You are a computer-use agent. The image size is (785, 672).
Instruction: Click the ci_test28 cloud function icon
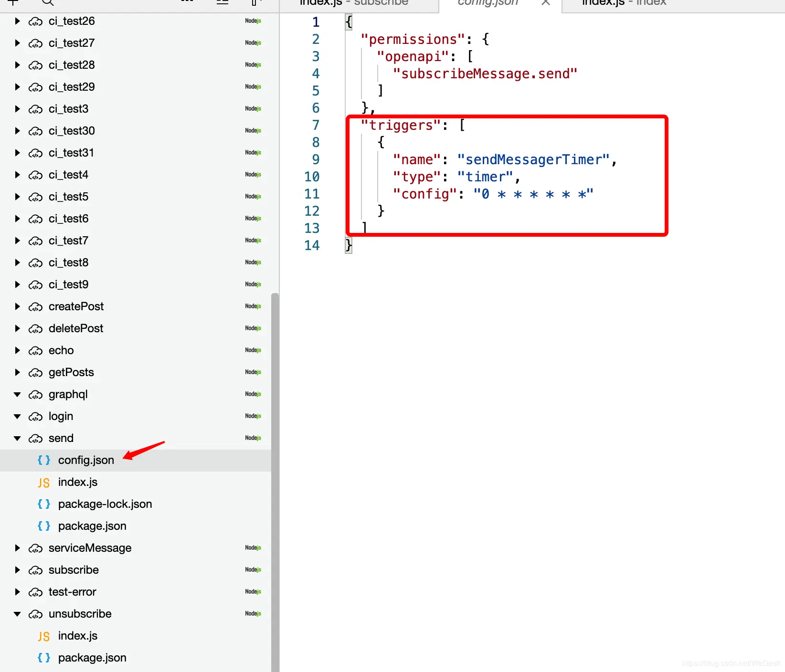[x=35, y=65]
